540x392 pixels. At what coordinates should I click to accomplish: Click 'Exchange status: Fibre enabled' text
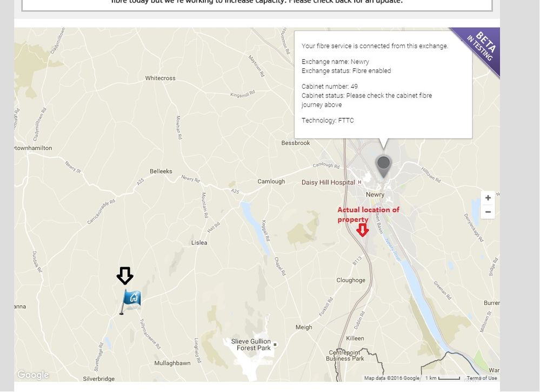(x=346, y=71)
